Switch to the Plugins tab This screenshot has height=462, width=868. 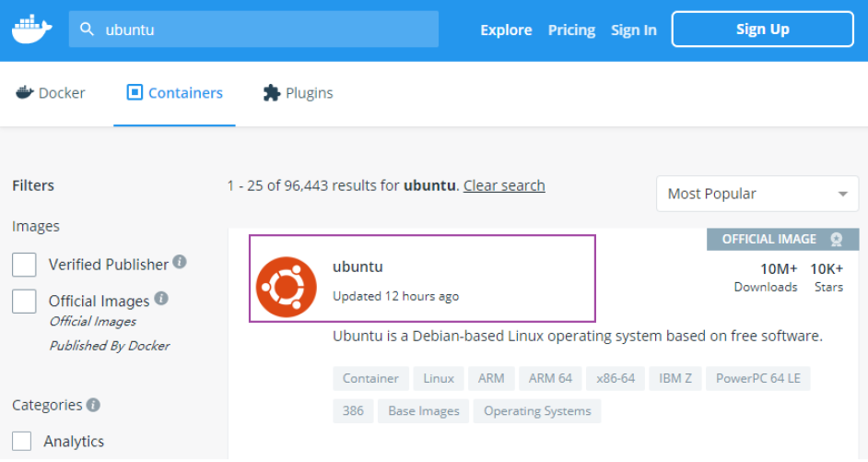coord(298,92)
